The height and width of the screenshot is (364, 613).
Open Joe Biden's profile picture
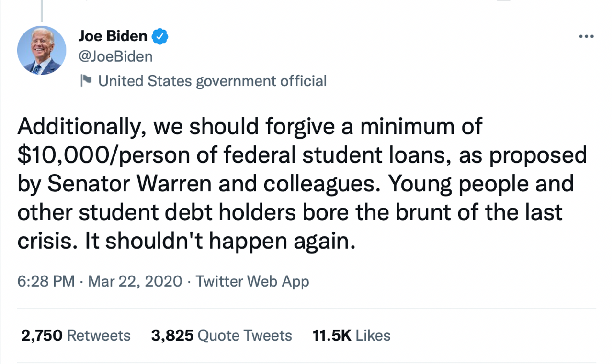42,50
